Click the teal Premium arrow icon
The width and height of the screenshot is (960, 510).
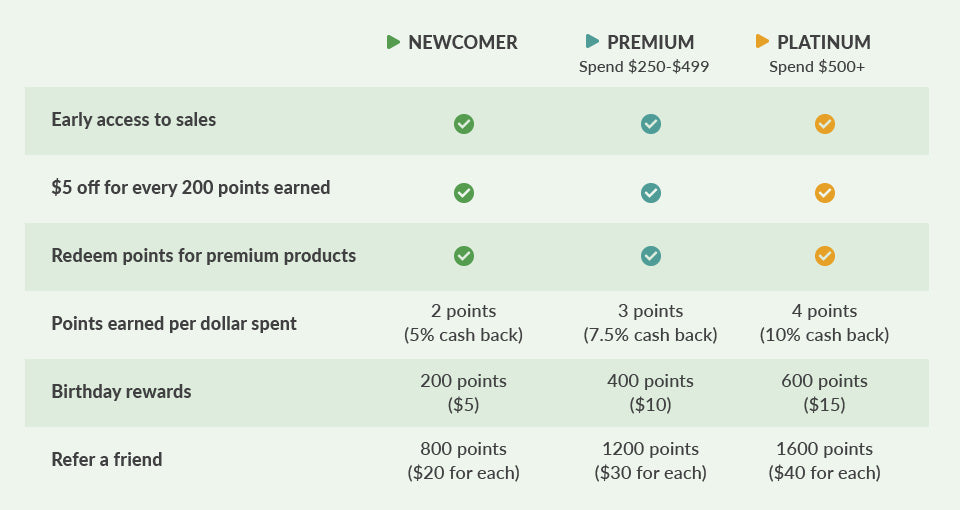(592, 42)
